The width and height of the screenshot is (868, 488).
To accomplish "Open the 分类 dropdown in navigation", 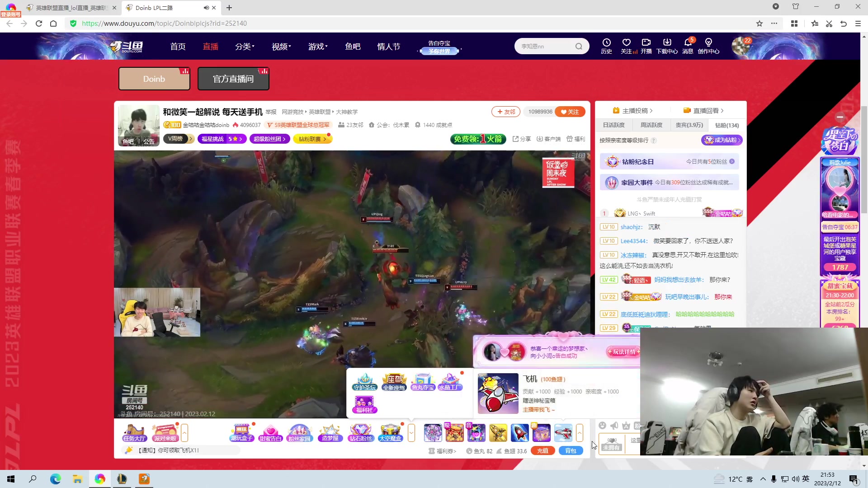I will point(245,47).
